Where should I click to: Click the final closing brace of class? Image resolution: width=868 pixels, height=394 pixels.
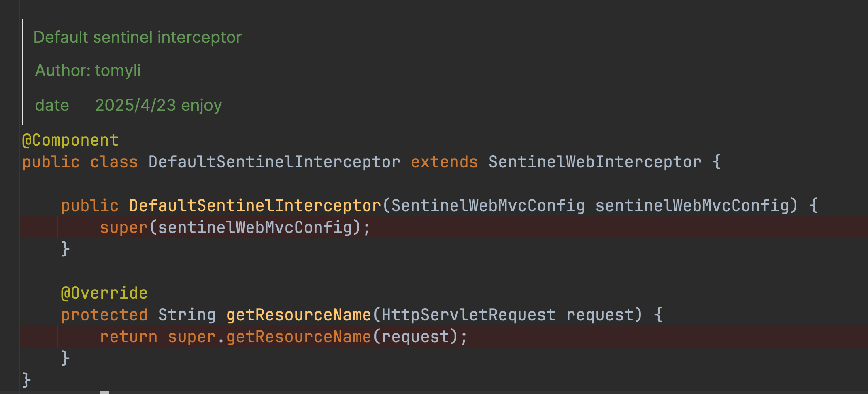point(27,380)
